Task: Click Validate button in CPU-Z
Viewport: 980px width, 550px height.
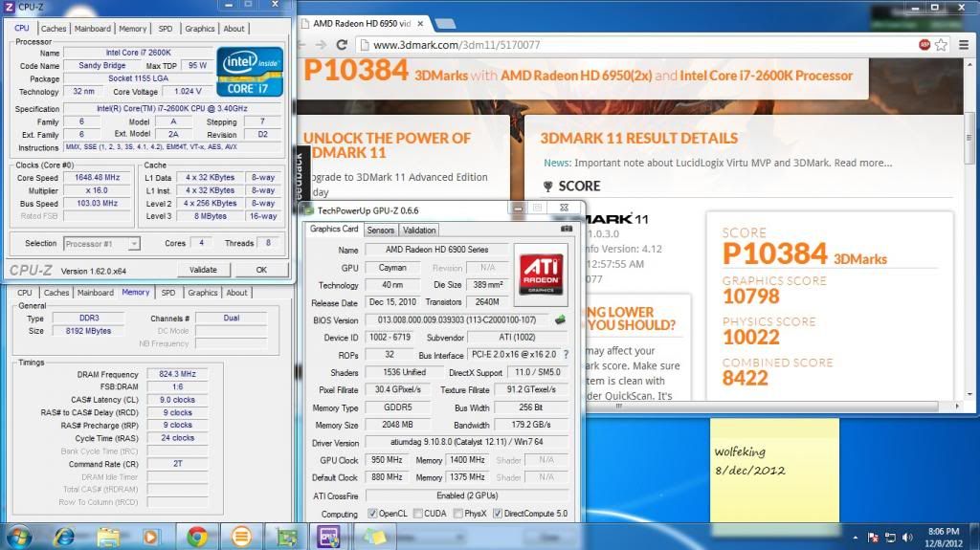Action: click(x=203, y=270)
